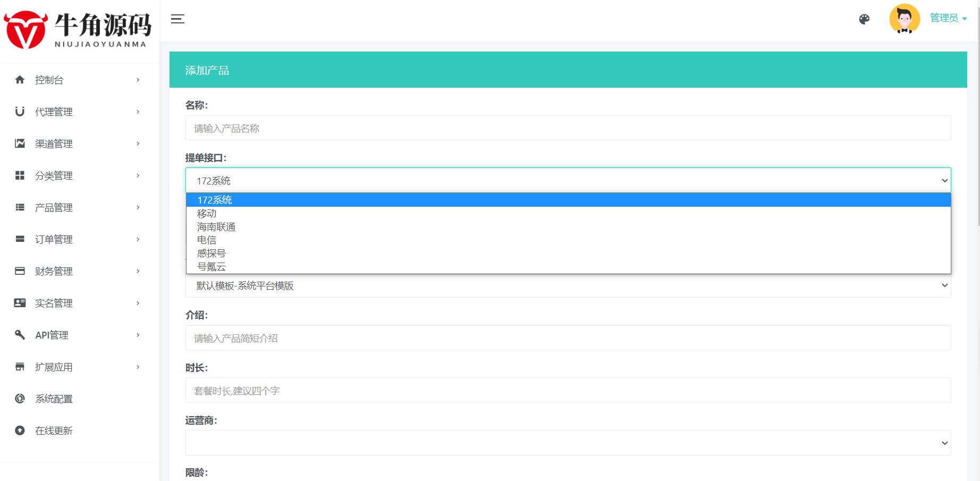Expand chevron next to 扩展应用

(x=138, y=367)
